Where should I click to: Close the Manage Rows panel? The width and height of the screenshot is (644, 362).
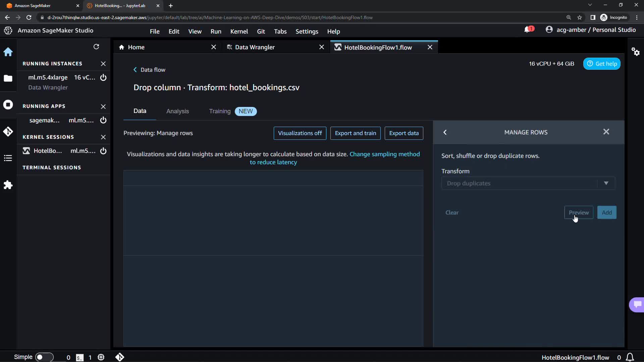pos(606,132)
